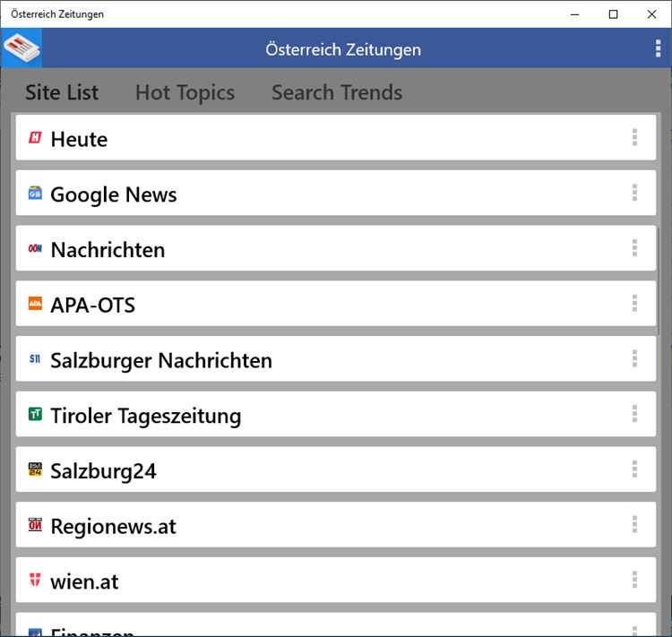Switch to the Hot Topics tab
Image resolution: width=672 pixels, height=637 pixels.
click(x=185, y=92)
